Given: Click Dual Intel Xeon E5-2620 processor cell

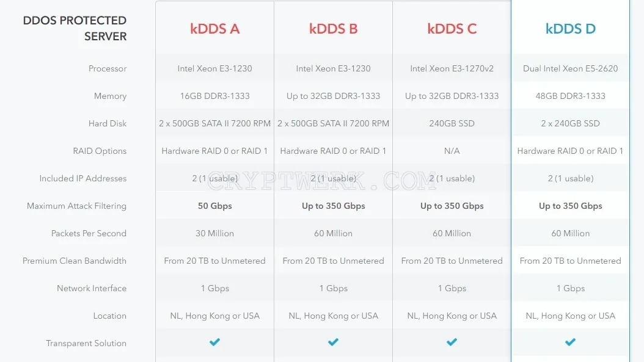Looking at the screenshot, I should click(571, 68).
